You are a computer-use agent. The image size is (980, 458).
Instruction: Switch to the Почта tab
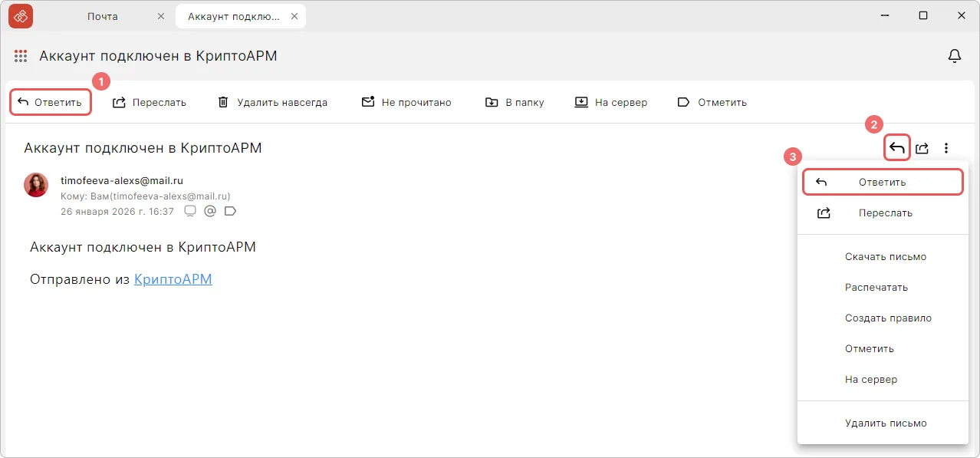coord(103,16)
